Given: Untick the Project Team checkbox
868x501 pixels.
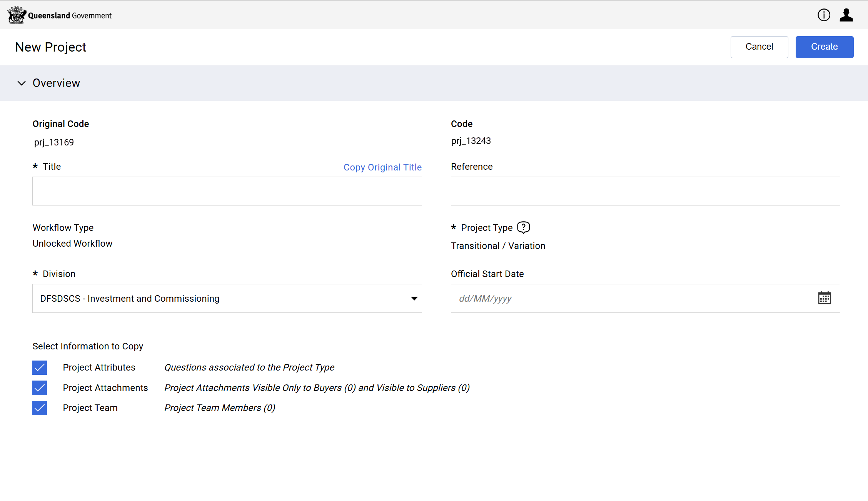Looking at the screenshot, I should point(40,408).
